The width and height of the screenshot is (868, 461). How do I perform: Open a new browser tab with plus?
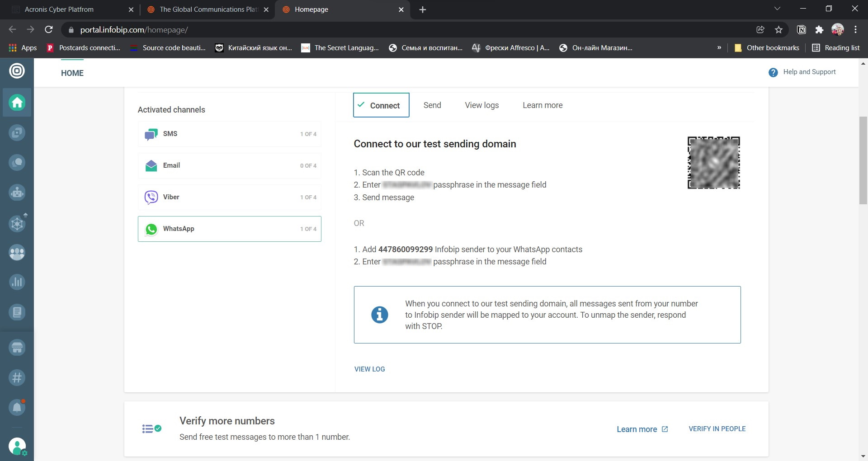423,9
